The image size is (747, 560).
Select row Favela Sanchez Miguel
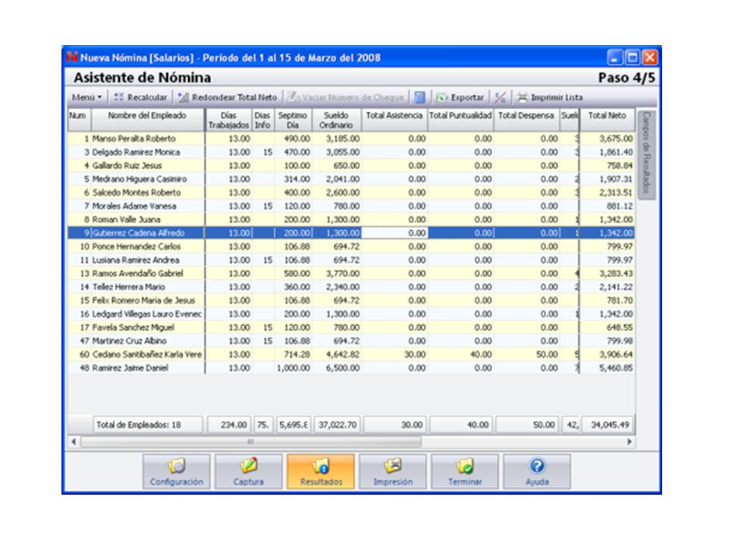point(351,327)
